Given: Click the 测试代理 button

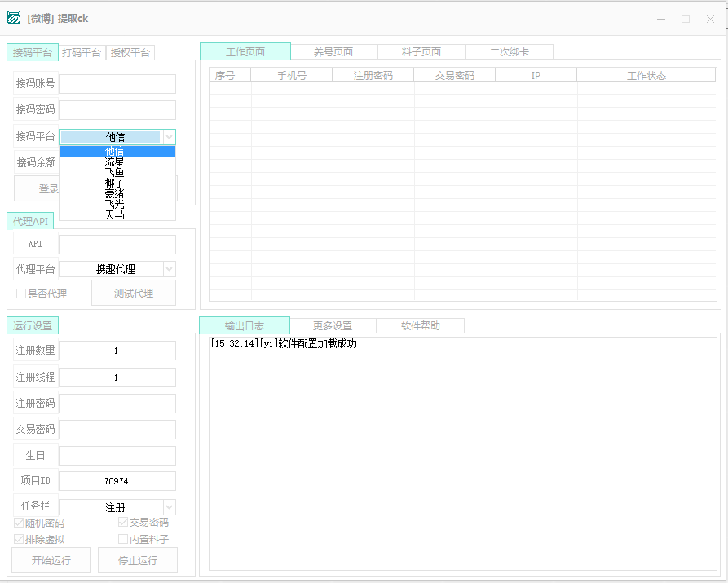Looking at the screenshot, I should pos(133,294).
